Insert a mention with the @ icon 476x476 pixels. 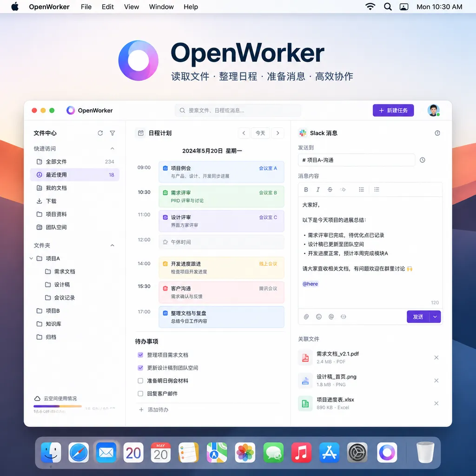click(331, 317)
